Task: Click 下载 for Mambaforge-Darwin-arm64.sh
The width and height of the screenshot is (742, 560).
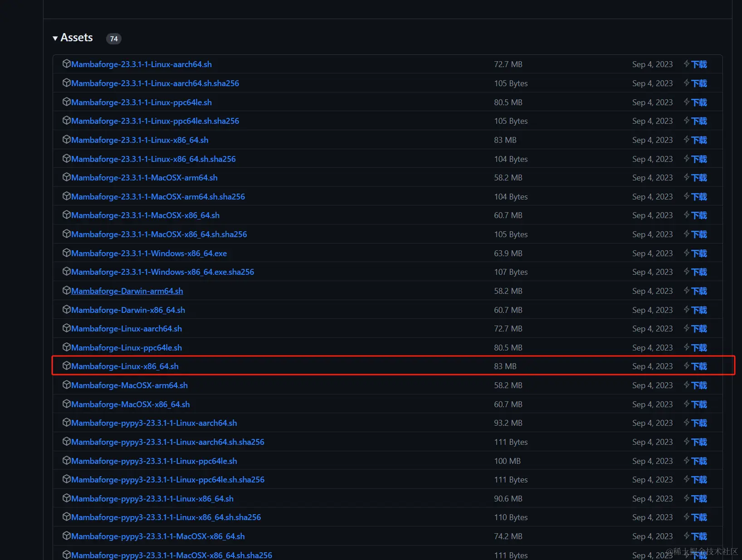Action: 699,291
